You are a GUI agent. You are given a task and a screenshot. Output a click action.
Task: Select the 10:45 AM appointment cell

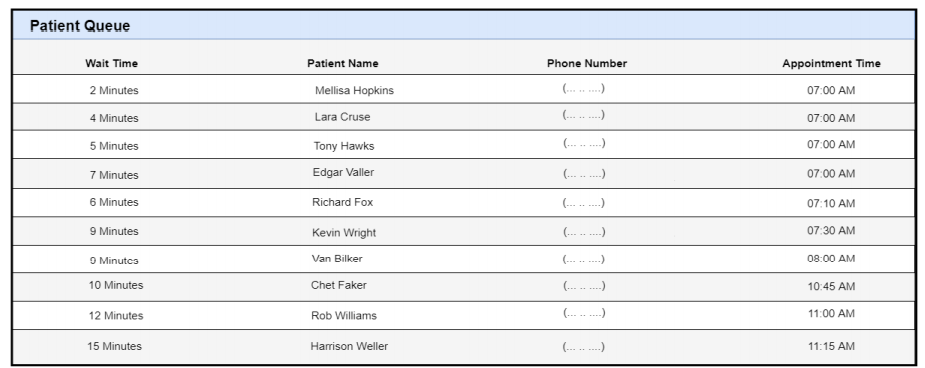pyautogui.click(x=831, y=286)
